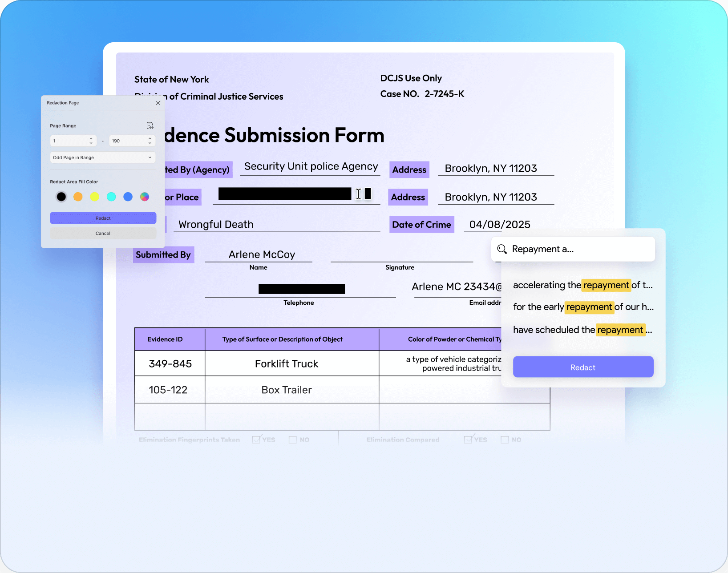The width and height of the screenshot is (728, 573).
Task: Click the "Wrongful Death" field text
Action: point(216,225)
